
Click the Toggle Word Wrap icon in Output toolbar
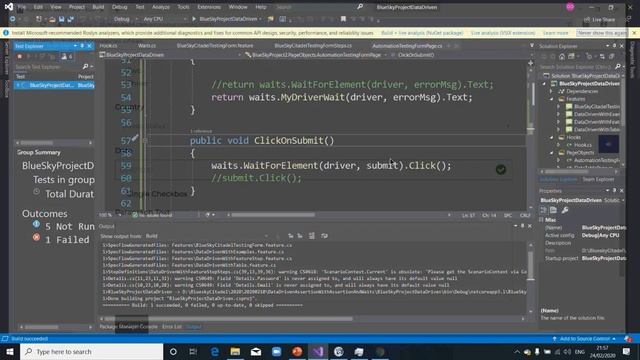click(324, 236)
